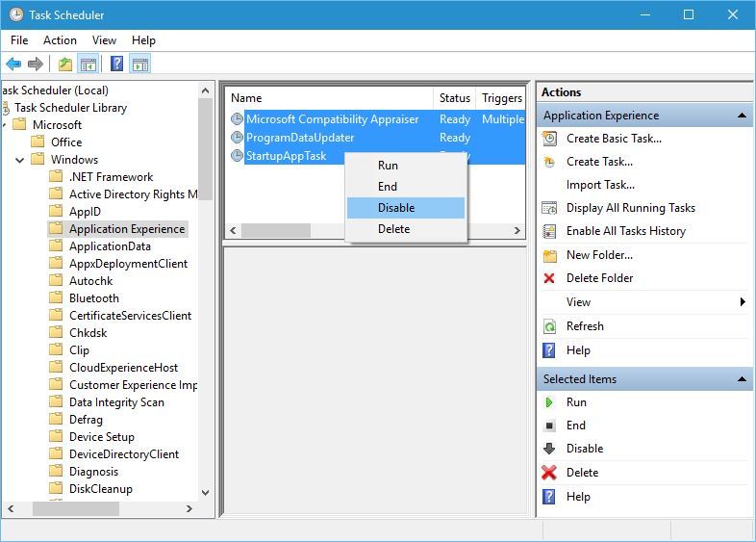Click the Status column header

[455, 98]
